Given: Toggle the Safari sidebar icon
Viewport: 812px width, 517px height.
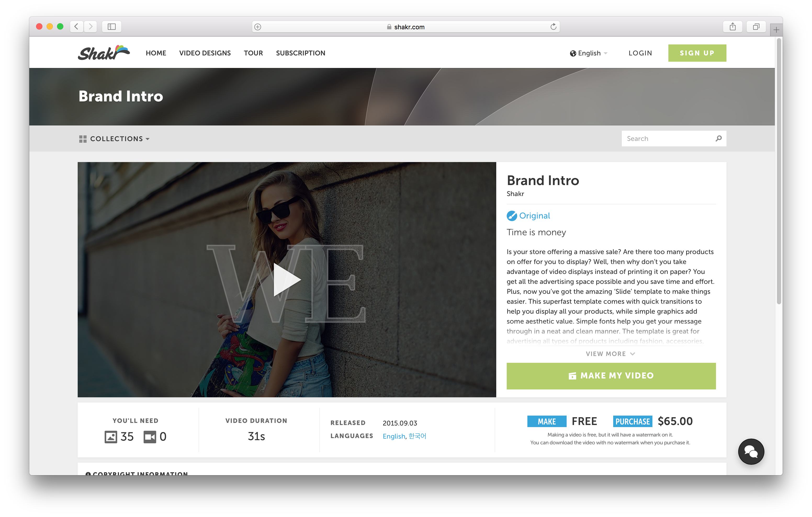Looking at the screenshot, I should pyautogui.click(x=112, y=27).
